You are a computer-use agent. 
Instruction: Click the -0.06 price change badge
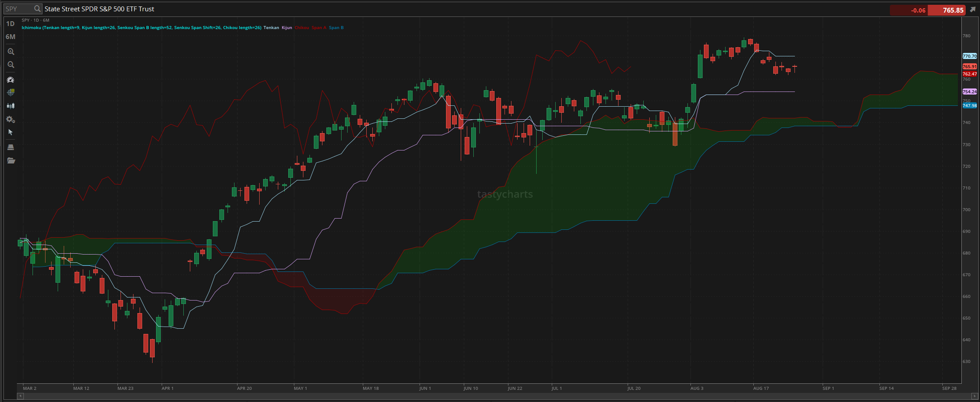pos(909,10)
